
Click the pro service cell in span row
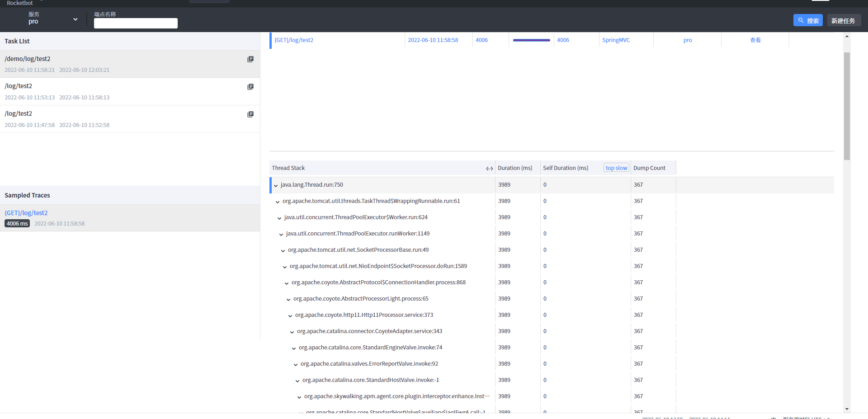688,40
